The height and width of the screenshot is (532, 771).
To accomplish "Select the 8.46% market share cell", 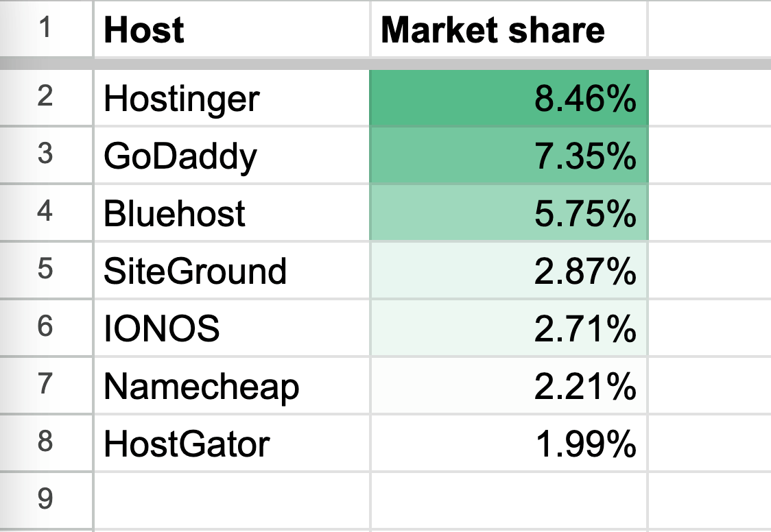I will [508, 97].
